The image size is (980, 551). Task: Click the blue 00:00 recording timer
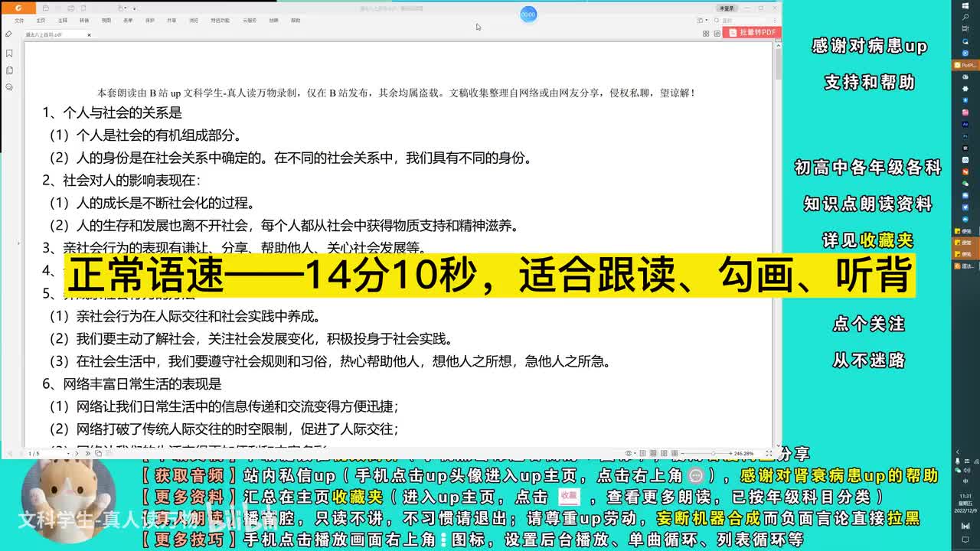[x=528, y=14]
